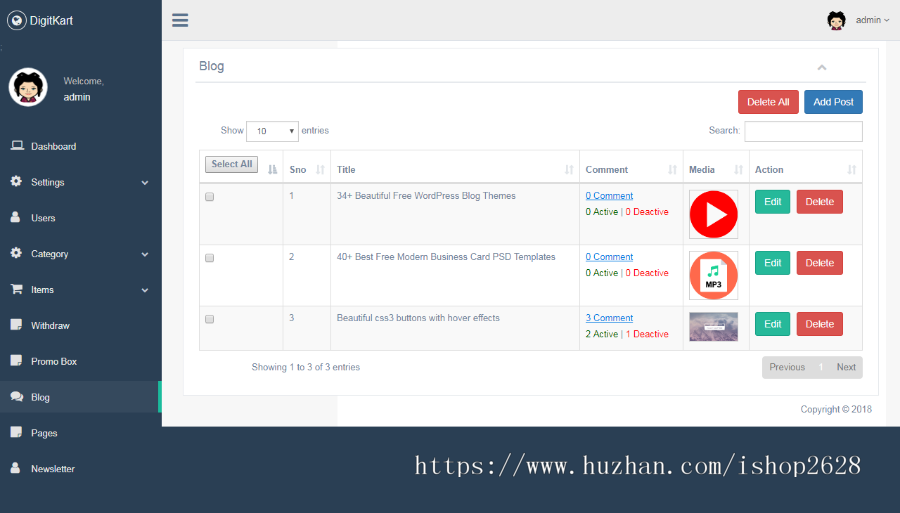Check the box for css3 buttons row

pos(210,319)
